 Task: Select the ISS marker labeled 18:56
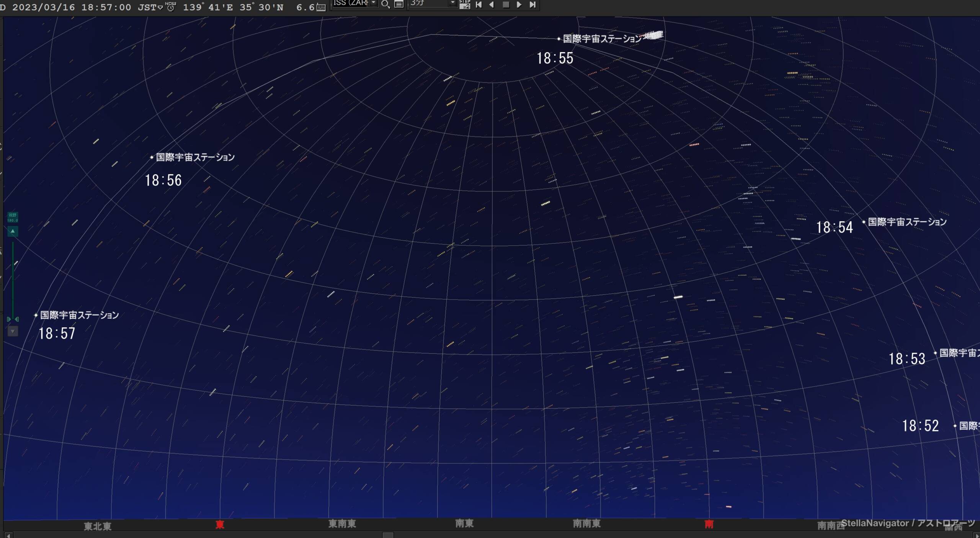tap(152, 157)
